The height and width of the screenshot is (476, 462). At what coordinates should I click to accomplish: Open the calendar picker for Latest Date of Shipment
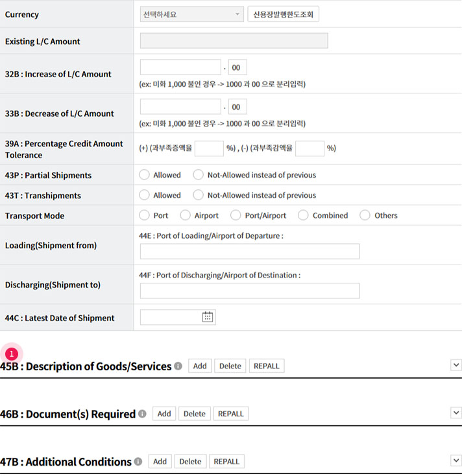[208, 317]
